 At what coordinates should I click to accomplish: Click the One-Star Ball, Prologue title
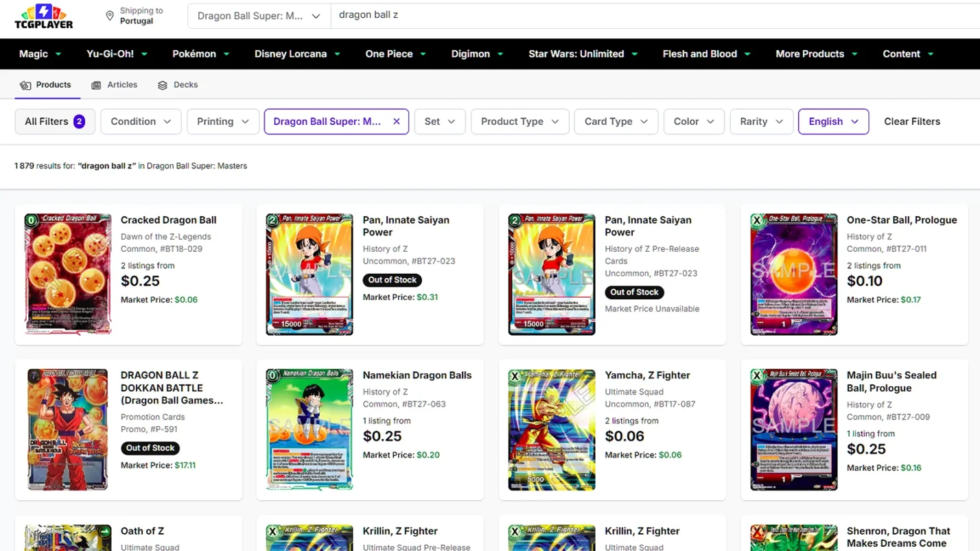click(x=902, y=220)
